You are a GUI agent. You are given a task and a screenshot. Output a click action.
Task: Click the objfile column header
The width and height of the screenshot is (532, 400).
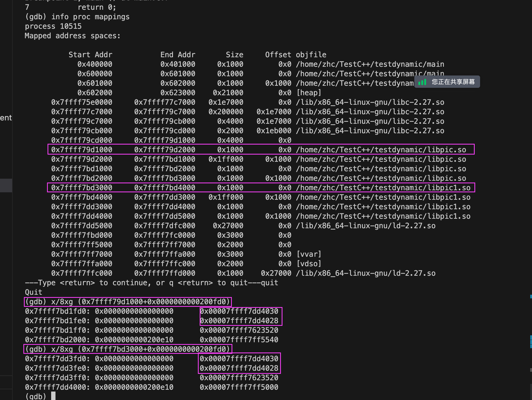311,55
